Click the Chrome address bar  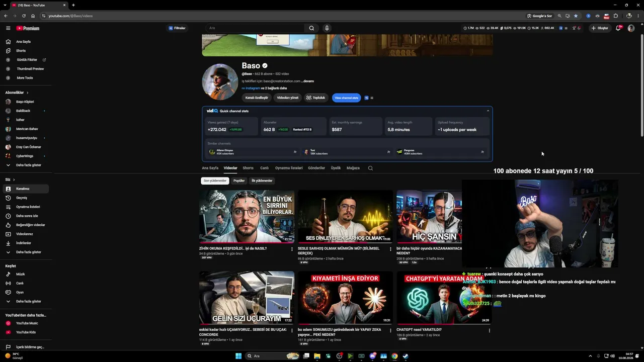(x=282, y=16)
